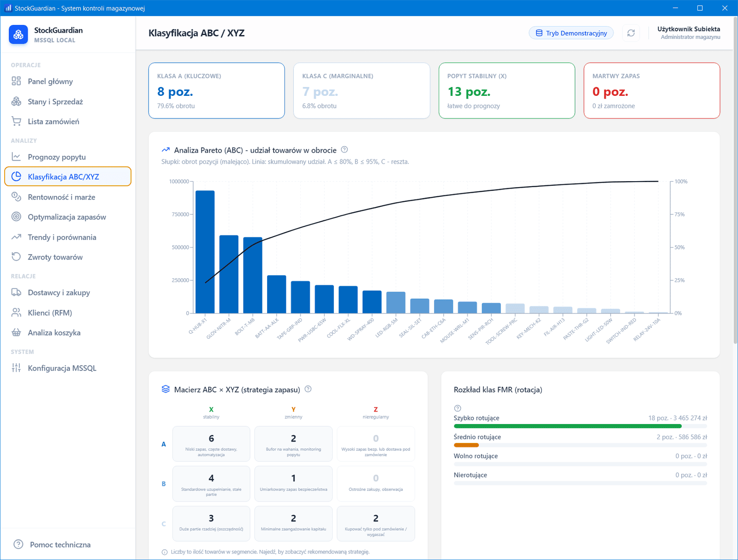The image size is (738, 560).
Task: Click the StockGuardian logo icon
Action: [18, 35]
